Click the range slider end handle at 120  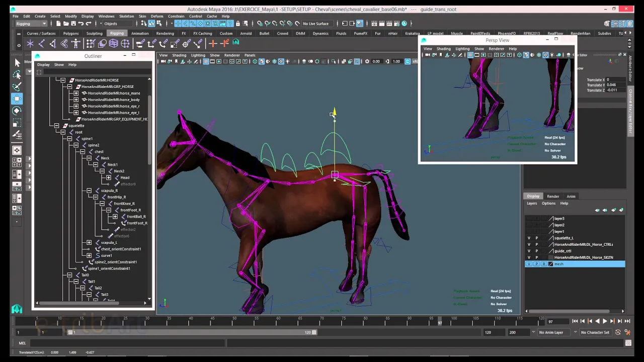[314, 332]
